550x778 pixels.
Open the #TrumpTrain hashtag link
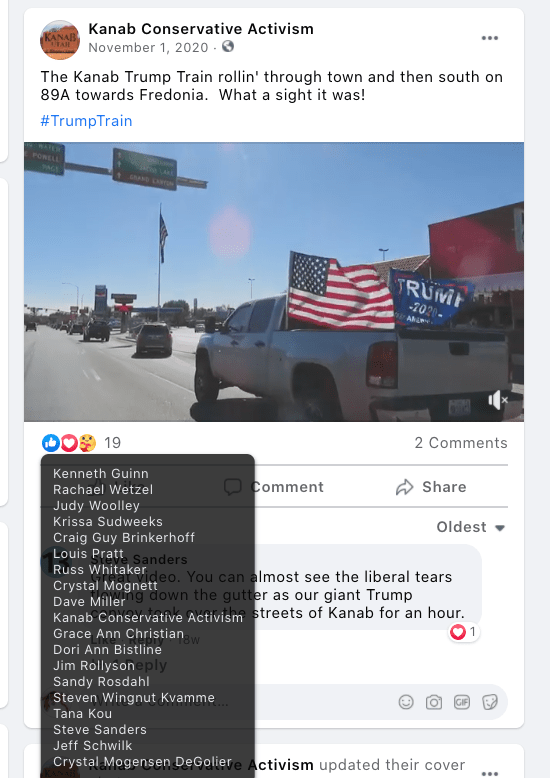coord(86,121)
